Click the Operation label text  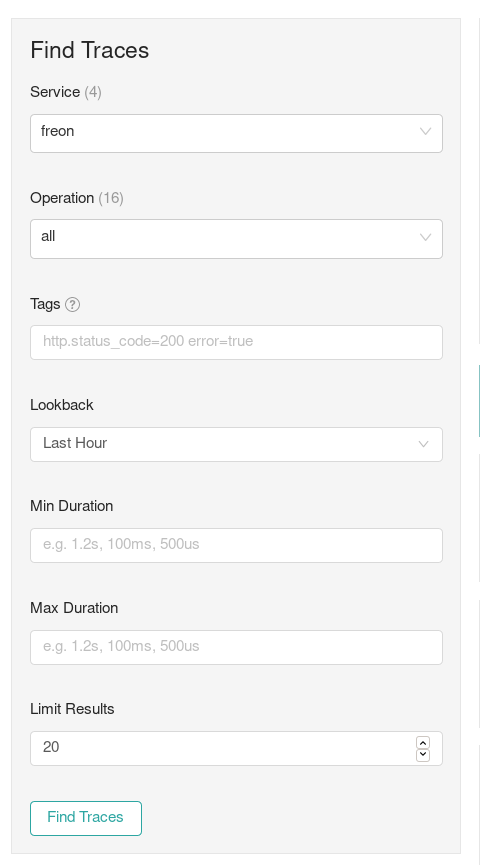tap(62, 198)
